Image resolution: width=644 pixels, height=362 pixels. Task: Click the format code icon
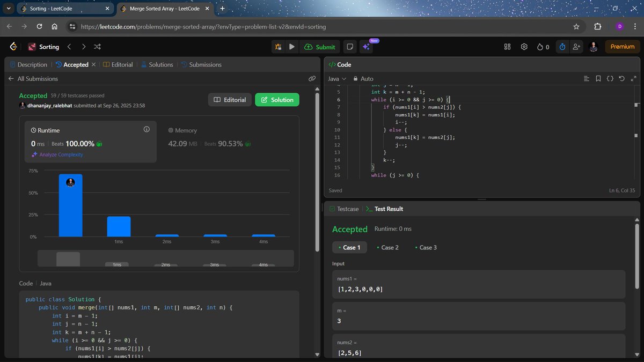[x=587, y=78]
